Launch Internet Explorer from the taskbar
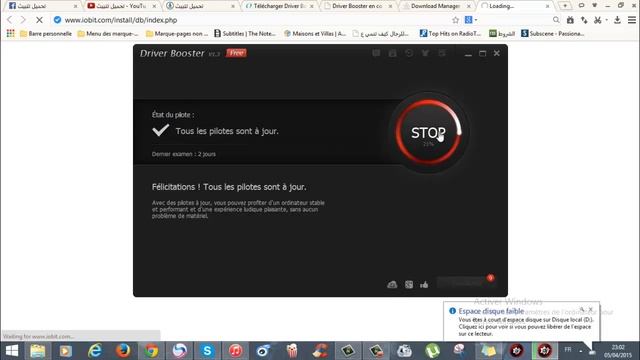The width and height of the screenshot is (640, 360). (95, 351)
